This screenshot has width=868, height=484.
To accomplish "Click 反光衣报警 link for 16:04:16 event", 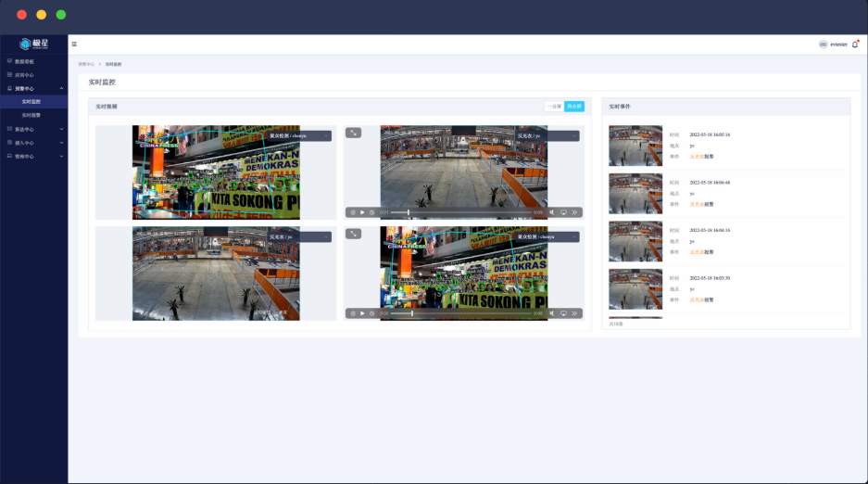I will [701, 252].
